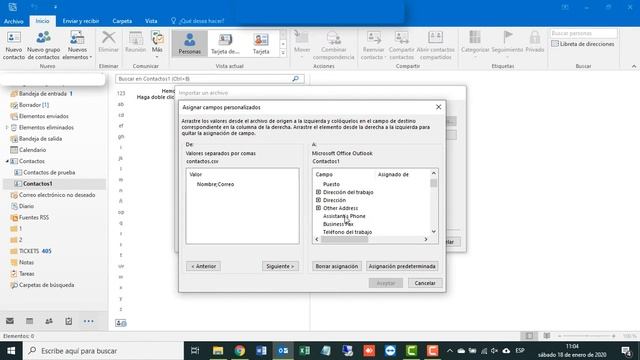The image size is (640, 360).
Task: Expand the Dirección field in list
Action: 318,200
